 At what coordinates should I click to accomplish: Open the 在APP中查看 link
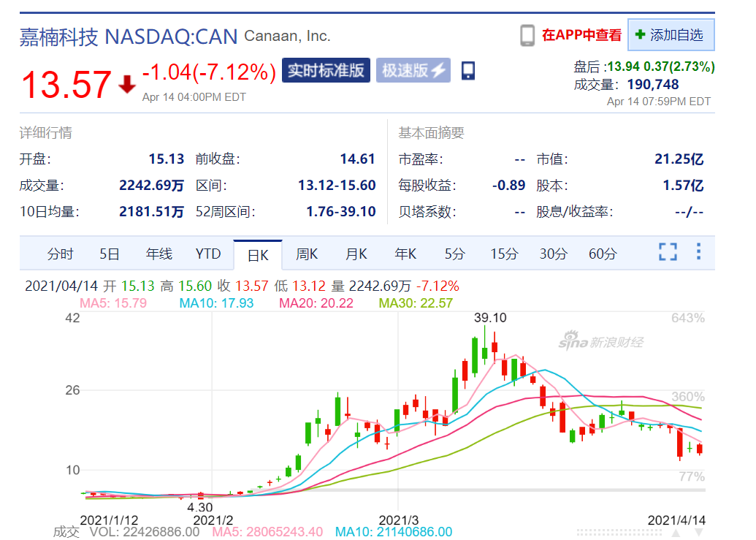point(581,35)
